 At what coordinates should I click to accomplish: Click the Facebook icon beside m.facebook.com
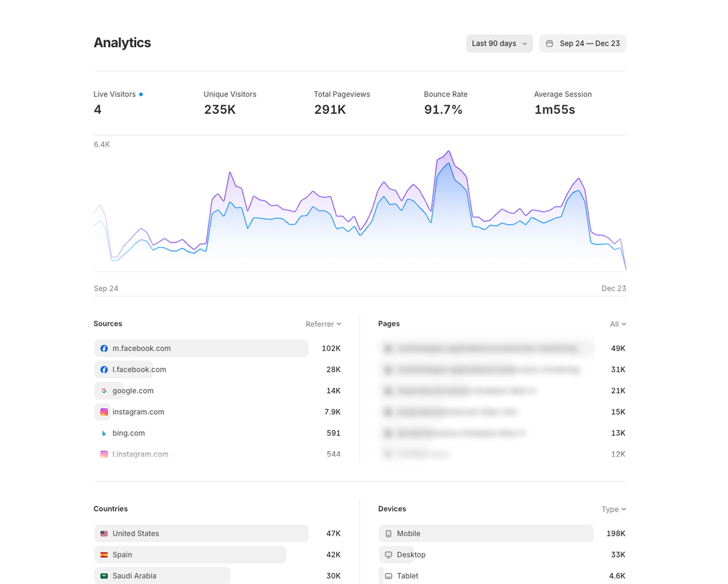coord(104,348)
